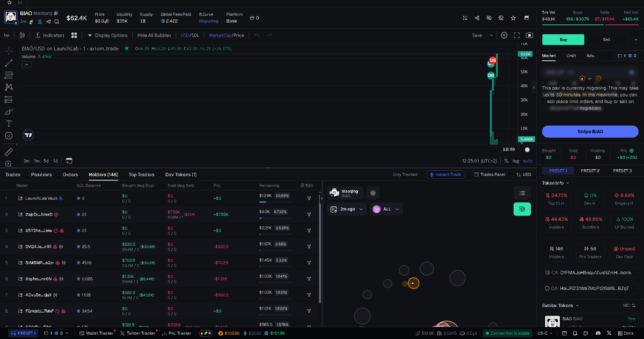Filter the LaunchLab Vault holder row
Viewport: 644px width, 339px height.
click(309, 198)
